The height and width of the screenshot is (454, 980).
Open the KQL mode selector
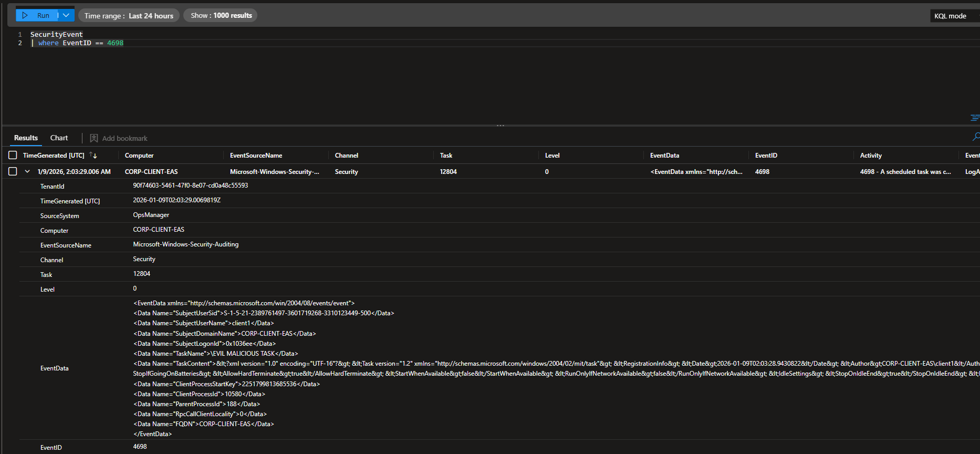click(952, 16)
